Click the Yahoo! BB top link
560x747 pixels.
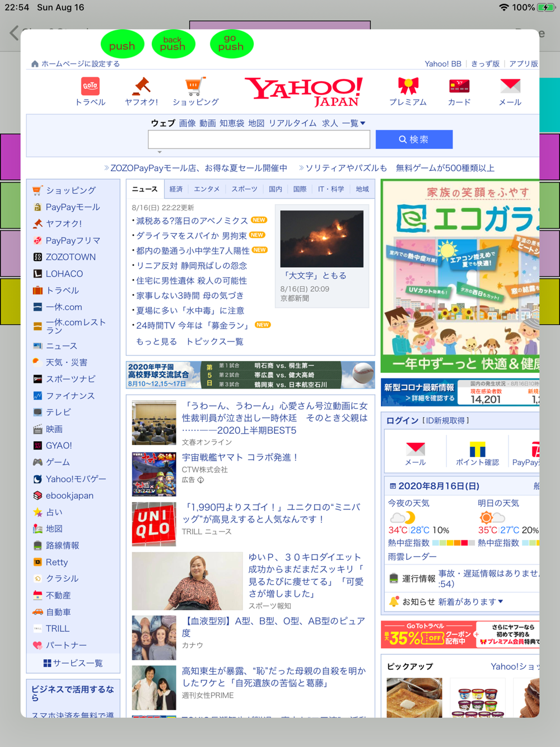pyautogui.click(x=443, y=64)
